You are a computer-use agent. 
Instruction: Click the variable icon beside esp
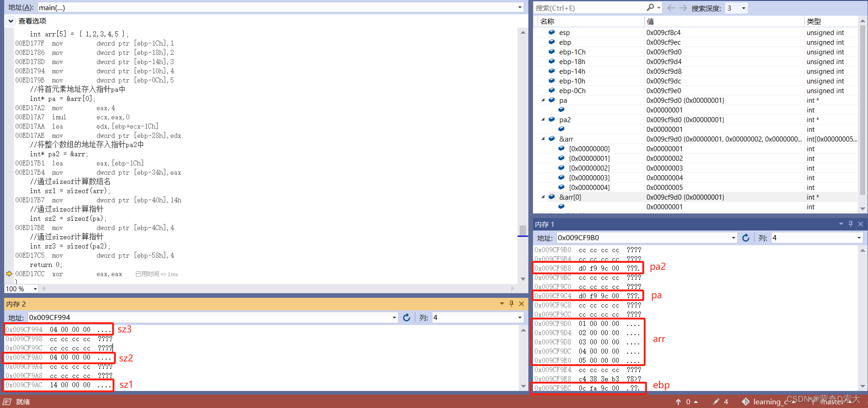pyautogui.click(x=551, y=32)
